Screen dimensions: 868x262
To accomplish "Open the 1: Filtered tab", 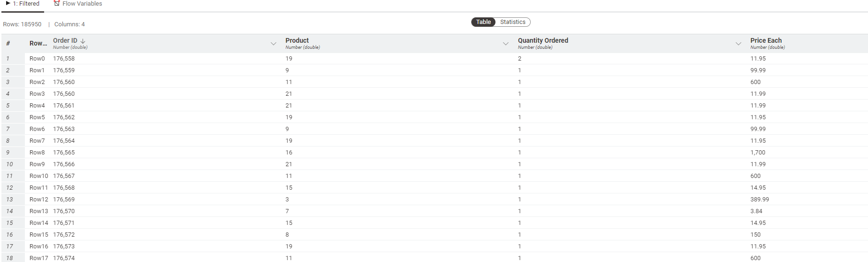I will [x=23, y=4].
